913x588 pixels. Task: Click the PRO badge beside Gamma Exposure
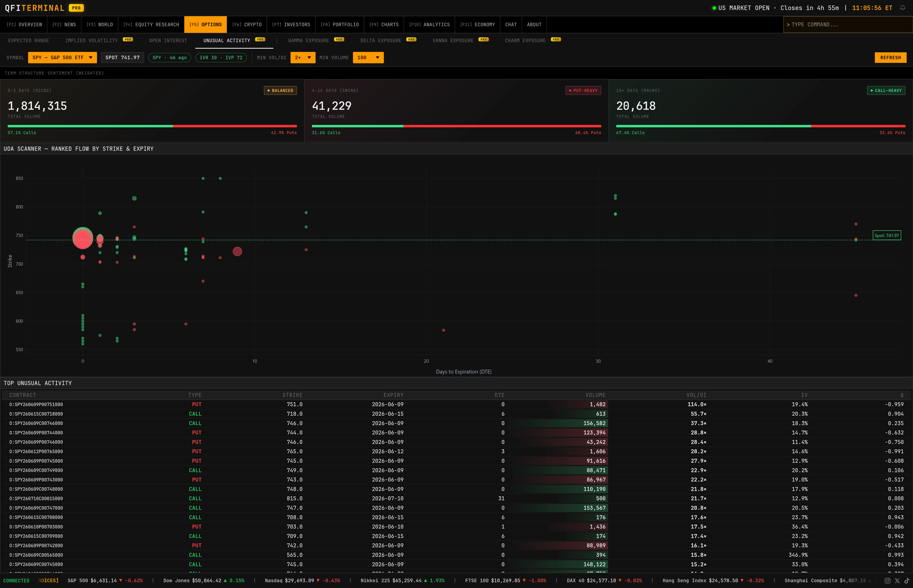339,39
